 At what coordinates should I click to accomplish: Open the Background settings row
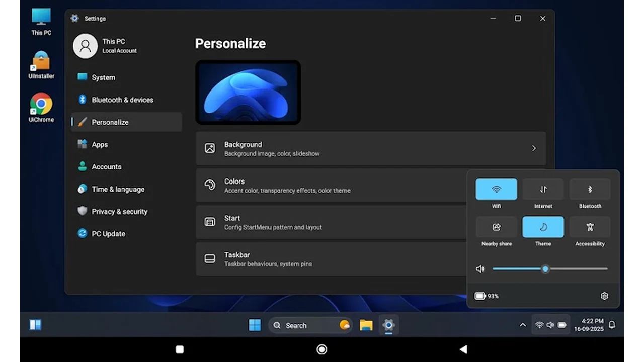click(371, 148)
